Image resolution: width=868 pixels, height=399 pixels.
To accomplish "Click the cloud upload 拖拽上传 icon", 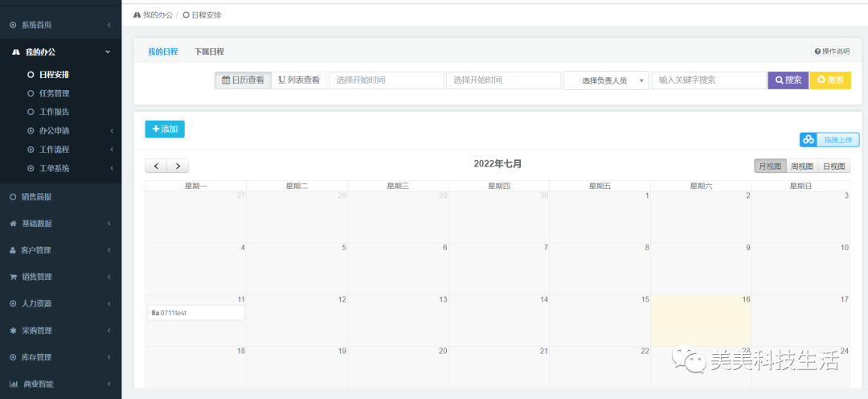I will pos(809,140).
